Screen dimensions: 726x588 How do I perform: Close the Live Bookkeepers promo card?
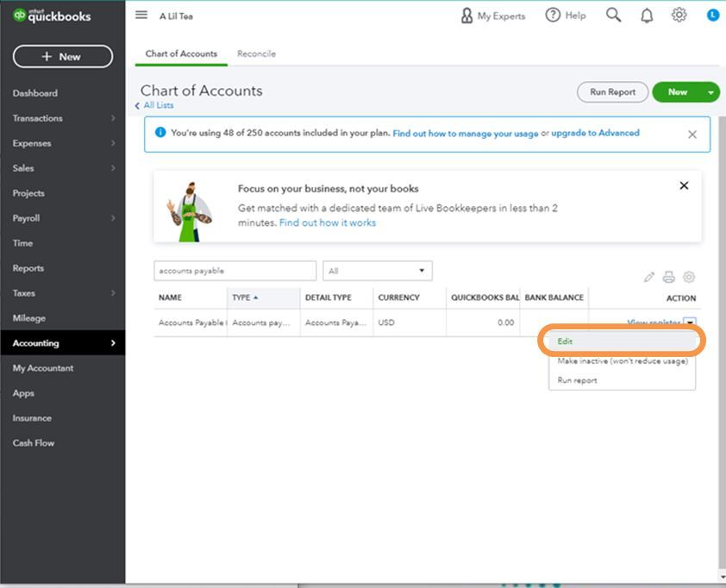[x=684, y=185]
